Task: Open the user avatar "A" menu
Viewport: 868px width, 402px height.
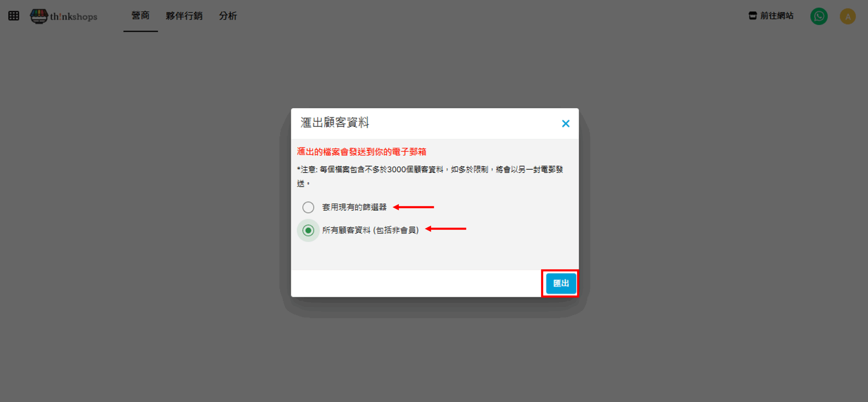Action: [x=848, y=16]
